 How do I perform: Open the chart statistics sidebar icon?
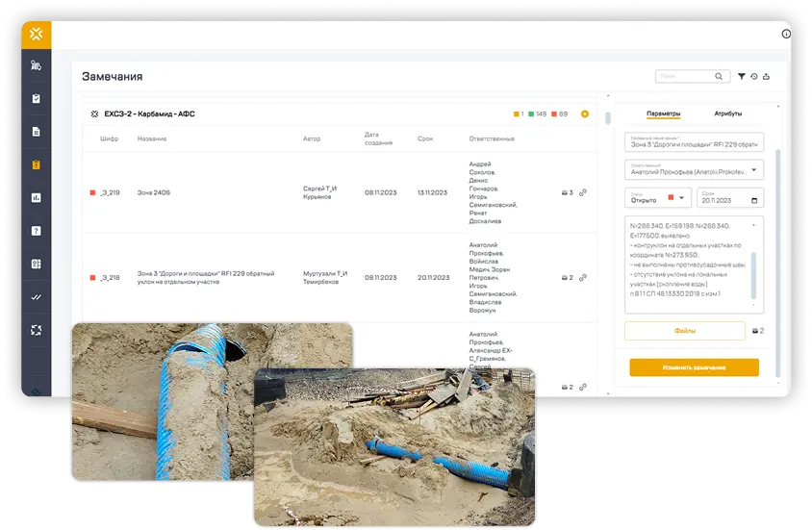tap(37, 198)
